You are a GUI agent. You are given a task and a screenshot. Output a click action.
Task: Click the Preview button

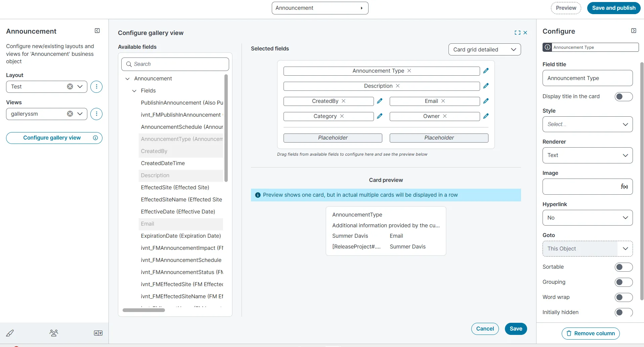(x=566, y=8)
